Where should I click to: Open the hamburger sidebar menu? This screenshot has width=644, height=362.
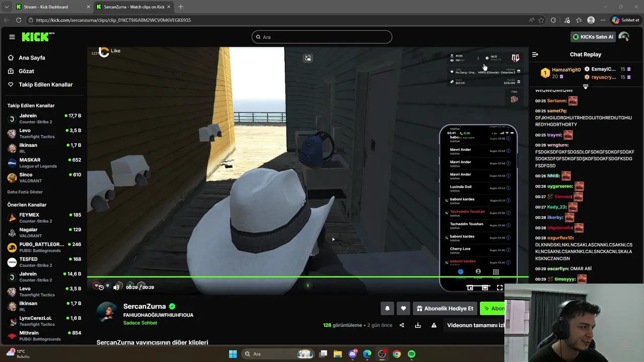(12, 37)
